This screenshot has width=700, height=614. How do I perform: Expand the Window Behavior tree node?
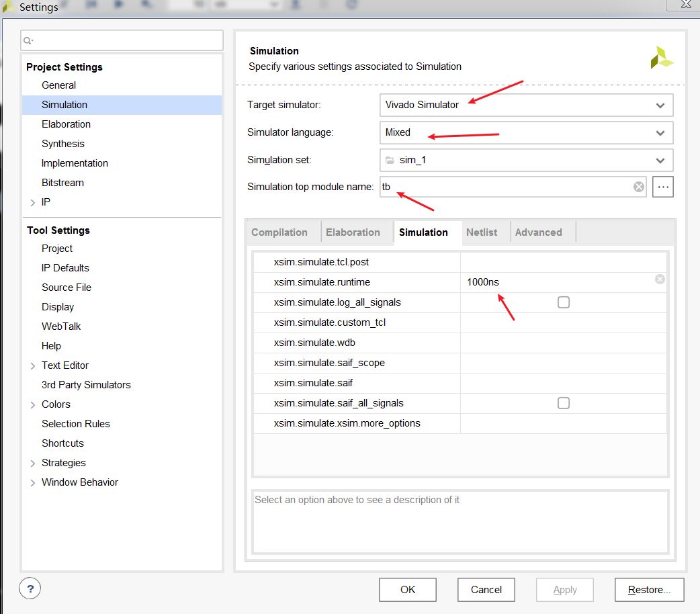coord(33,483)
